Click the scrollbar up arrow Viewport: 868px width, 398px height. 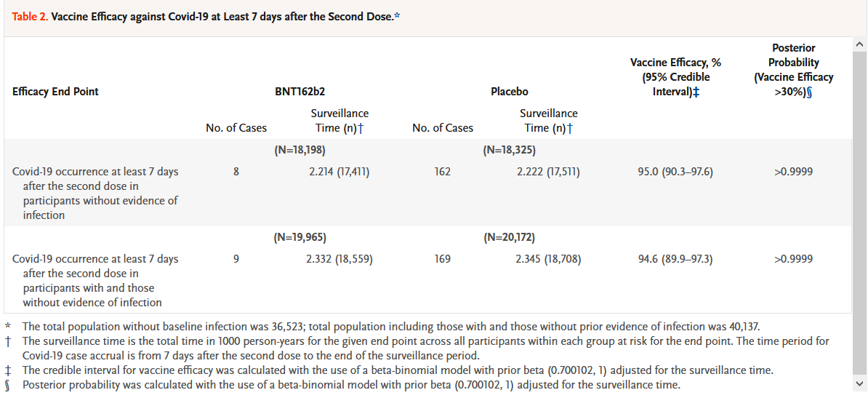860,46
